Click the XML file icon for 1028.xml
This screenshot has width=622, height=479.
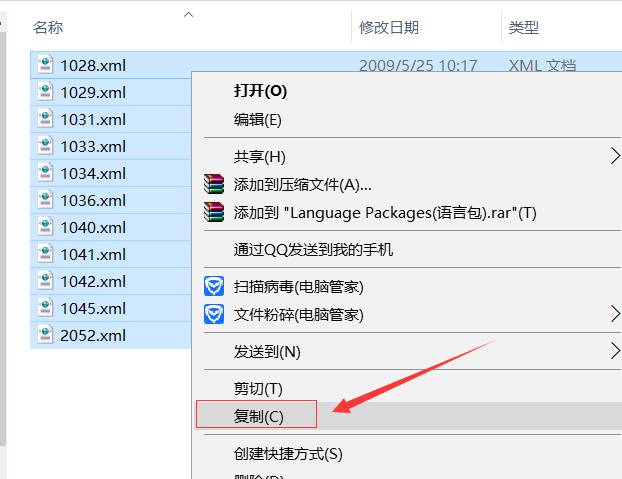[x=45, y=65]
